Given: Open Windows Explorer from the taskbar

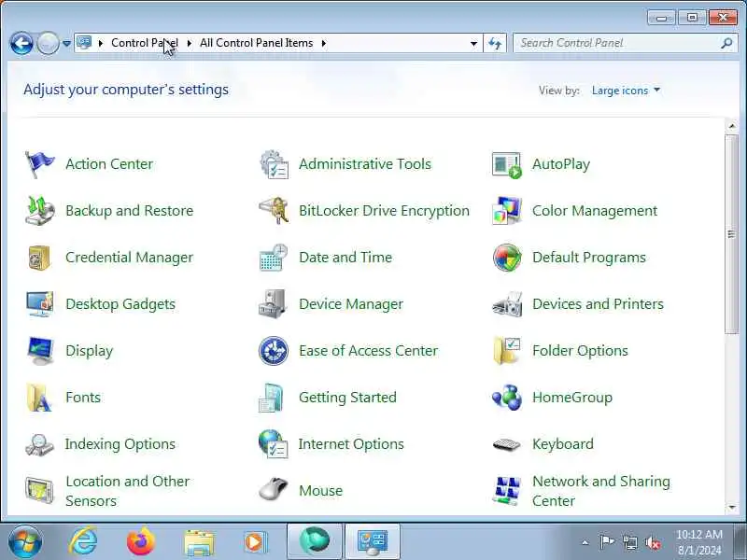Looking at the screenshot, I should (x=199, y=543).
